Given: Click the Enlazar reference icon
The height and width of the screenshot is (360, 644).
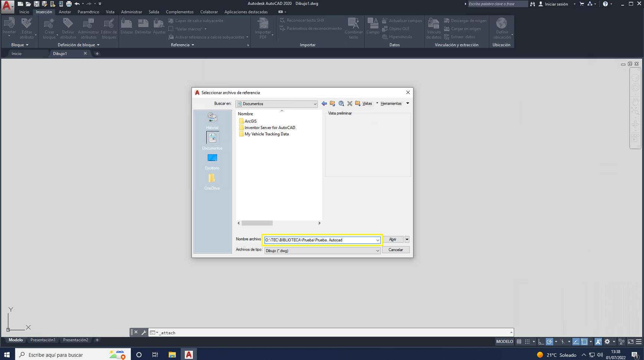Looking at the screenshot, I should coord(126,23).
